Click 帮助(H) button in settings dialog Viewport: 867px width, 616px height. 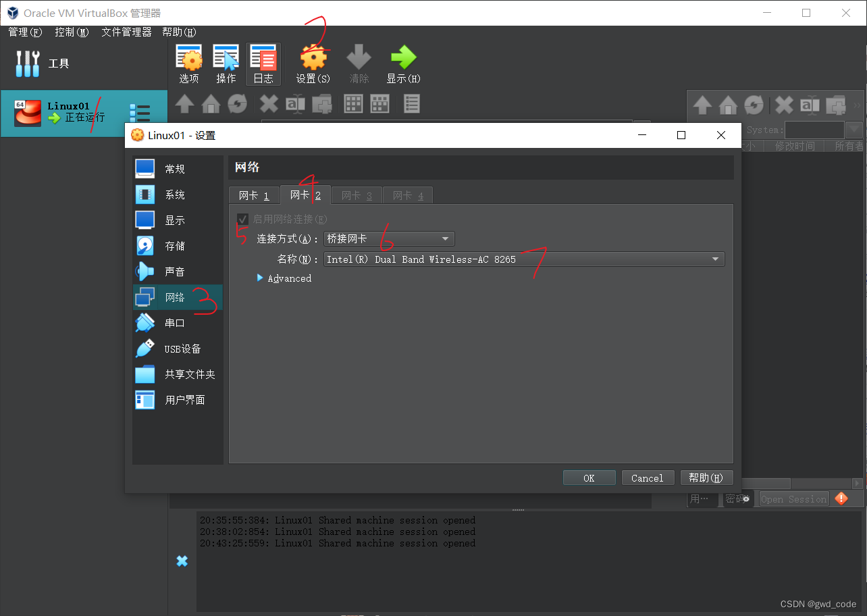click(x=706, y=478)
